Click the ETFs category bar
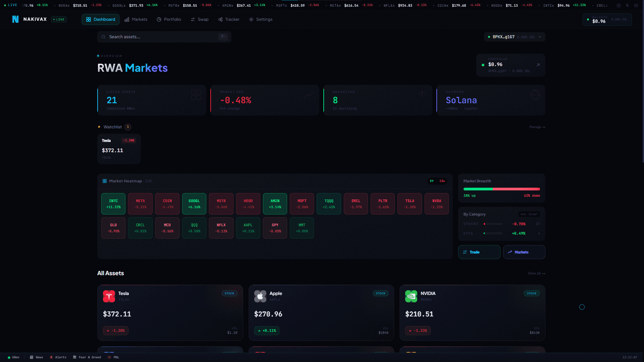This screenshot has width=644, height=362. pos(493,233)
